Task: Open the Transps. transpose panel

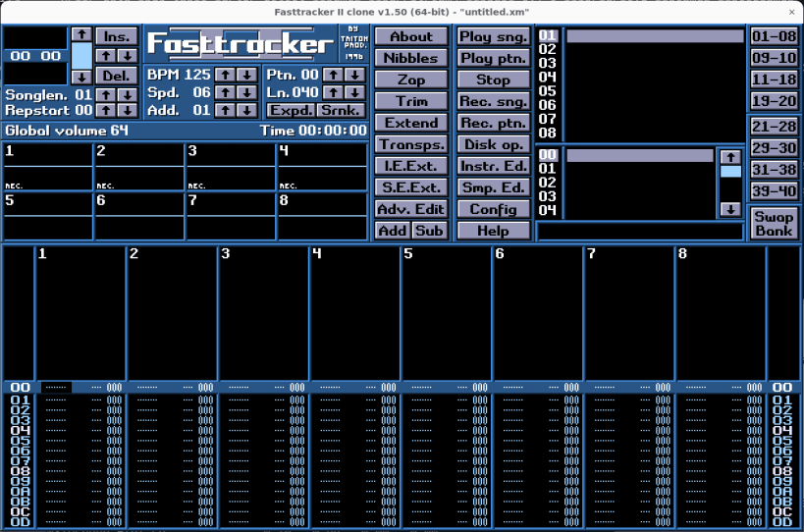Action: pos(411,144)
